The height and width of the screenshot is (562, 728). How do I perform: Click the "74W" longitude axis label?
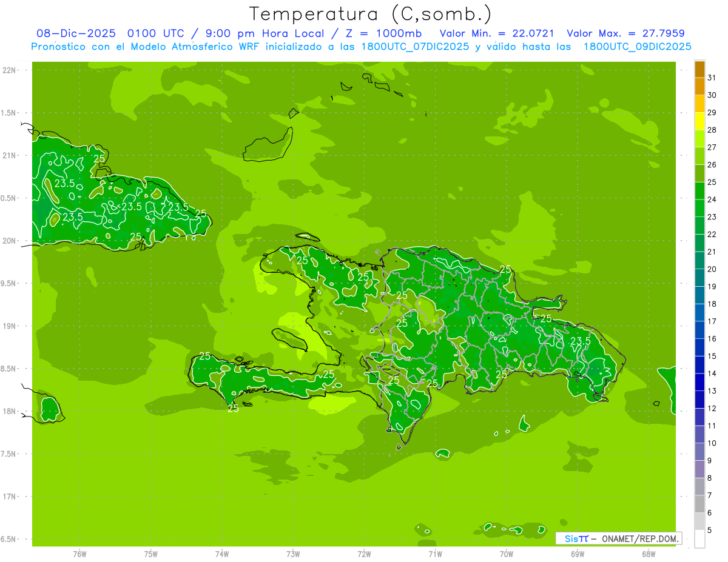click(222, 554)
